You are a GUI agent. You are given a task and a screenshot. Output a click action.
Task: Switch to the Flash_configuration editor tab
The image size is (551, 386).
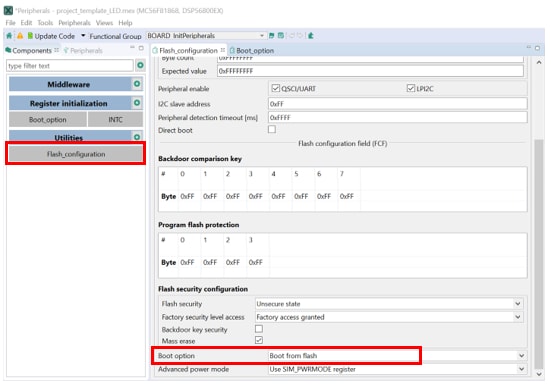[188, 51]
